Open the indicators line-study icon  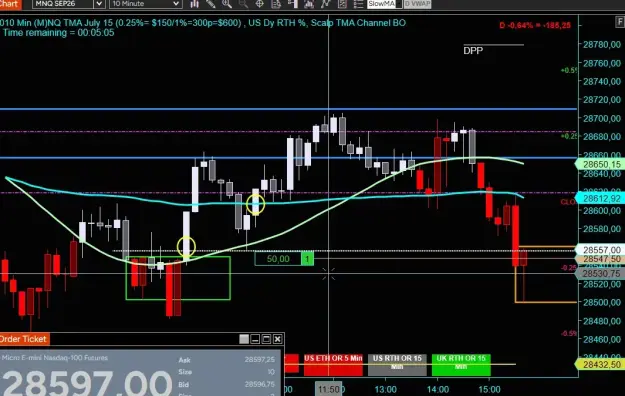326,4
